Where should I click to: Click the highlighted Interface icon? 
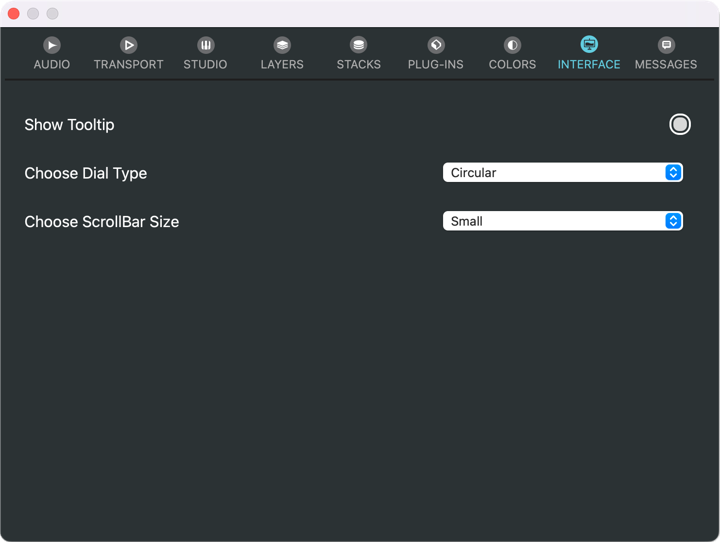pos(589,45)
